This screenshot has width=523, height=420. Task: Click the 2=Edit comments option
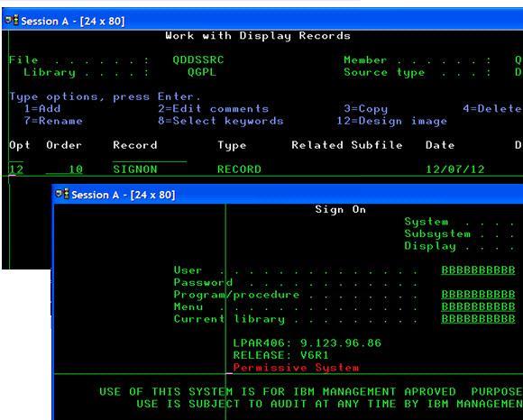pos(214,109)
